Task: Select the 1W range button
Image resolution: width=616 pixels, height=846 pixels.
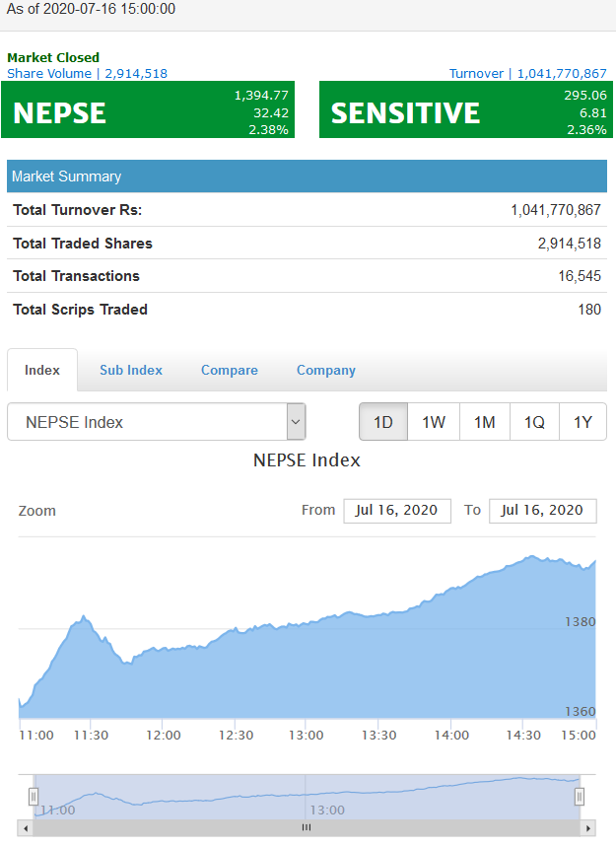Action: (434, 421)
